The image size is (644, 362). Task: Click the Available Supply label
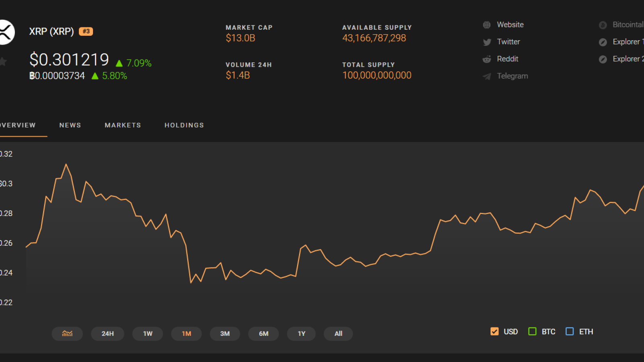(x=377, y=27)
